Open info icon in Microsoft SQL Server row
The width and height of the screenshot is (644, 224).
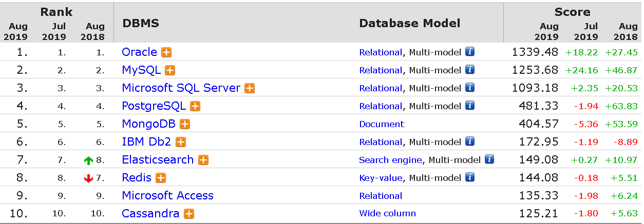470,88
